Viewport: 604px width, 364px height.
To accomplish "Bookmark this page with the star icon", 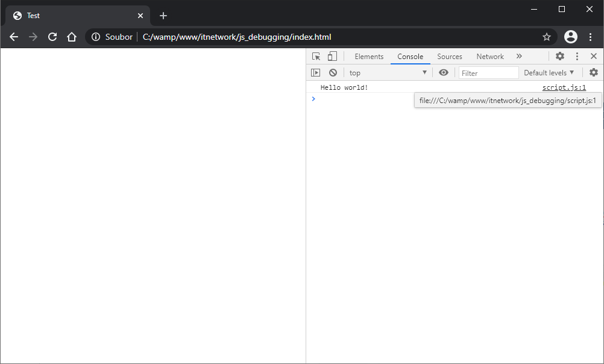I will coord(547,37).
